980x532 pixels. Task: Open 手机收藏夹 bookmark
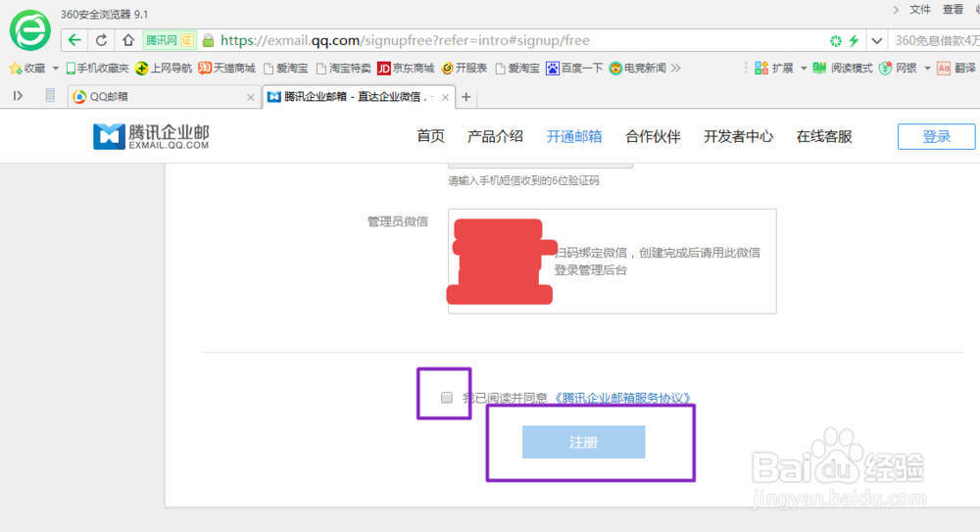pyautogui.click(x=97, y=69)
